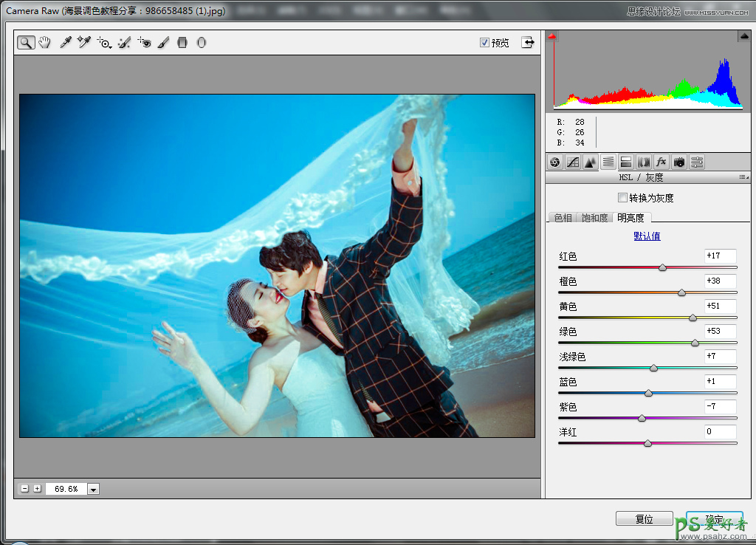
Task: Select the Red Eye Removal tool
Action: (x=144, y=43)
